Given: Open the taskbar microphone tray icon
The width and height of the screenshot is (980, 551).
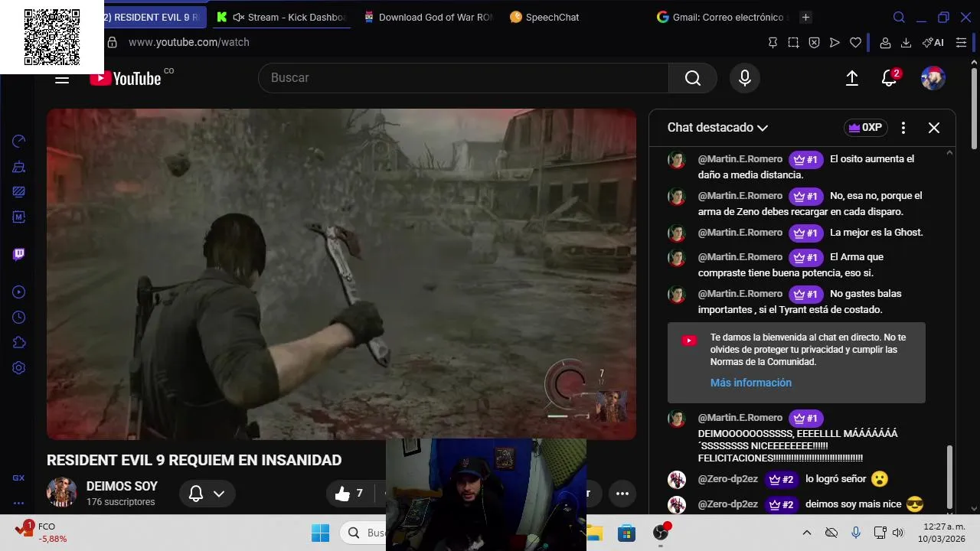Looking at the screenshot, I should tap(856, 533).
